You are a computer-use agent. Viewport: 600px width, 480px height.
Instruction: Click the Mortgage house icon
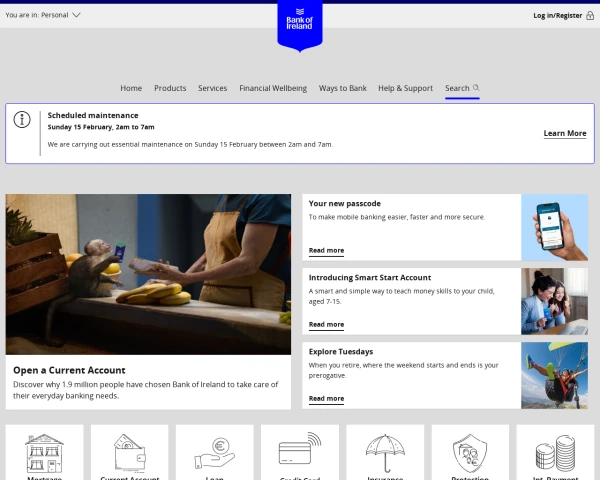(44, 453)
